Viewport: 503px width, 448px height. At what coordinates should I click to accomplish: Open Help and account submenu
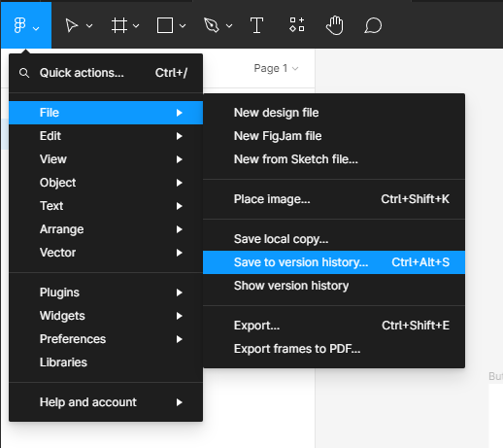[106, 402]
